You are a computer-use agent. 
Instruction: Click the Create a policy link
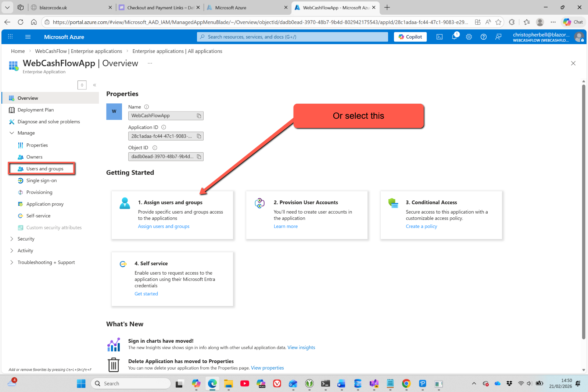[421, 227]
